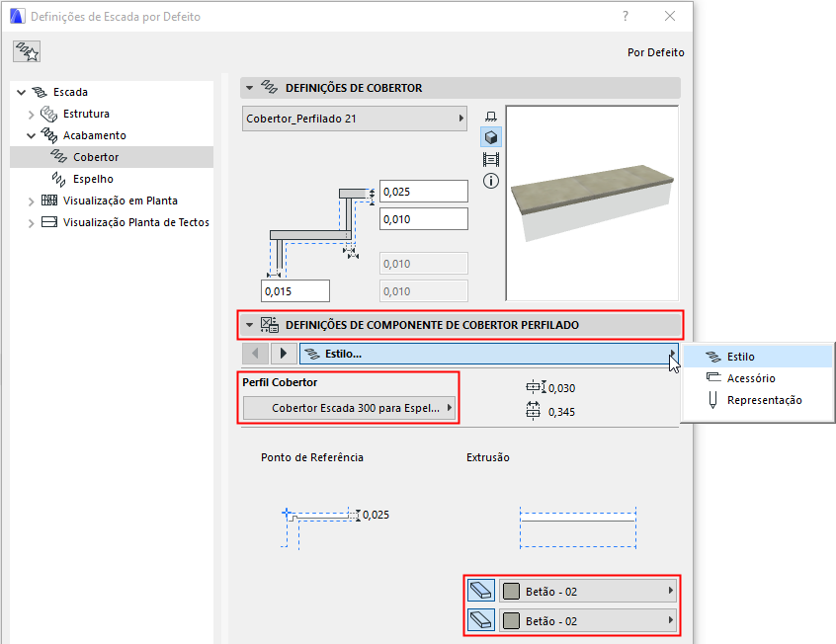Viewport: 836px width, 644px height.
Task: Expand Visualização Planta de Tectos node
Action: point(31,223)
